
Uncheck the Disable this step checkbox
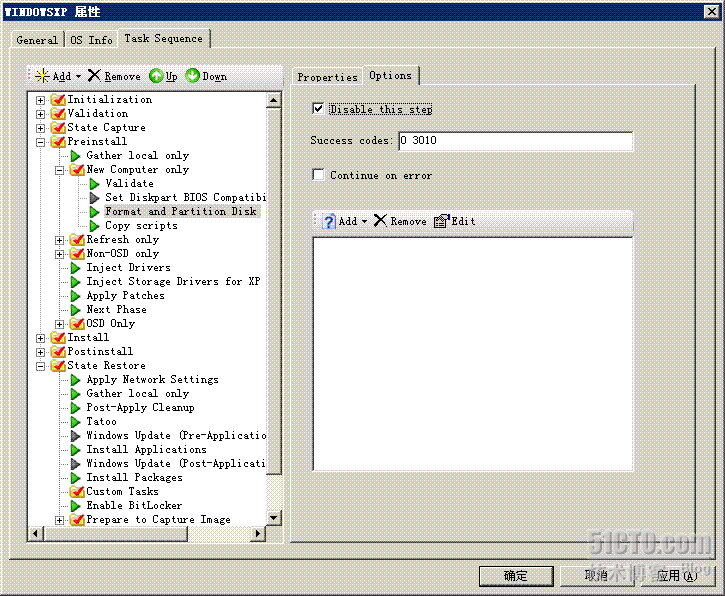coord(318,109)
